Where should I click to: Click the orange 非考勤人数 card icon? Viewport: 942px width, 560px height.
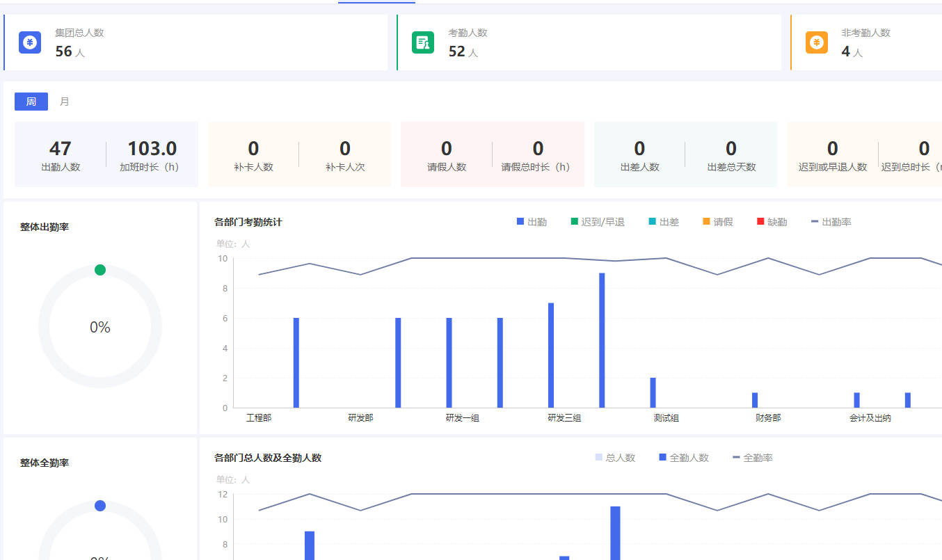817,42
